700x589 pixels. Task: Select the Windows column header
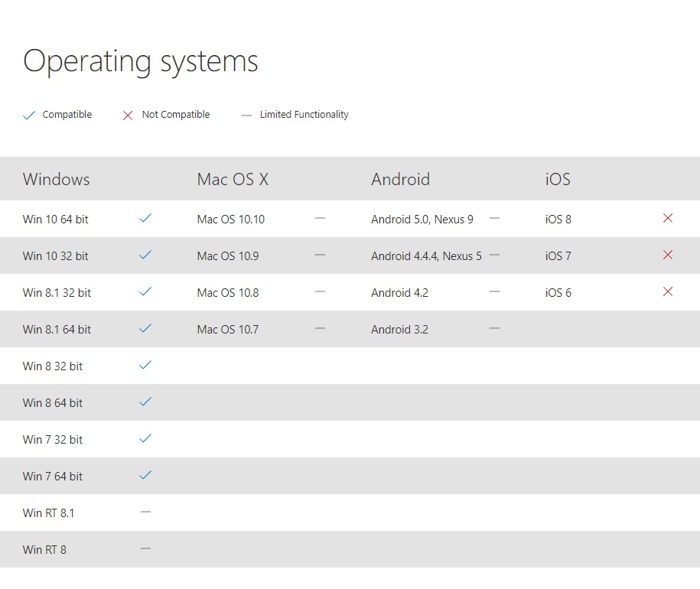[x=56, y=180]
